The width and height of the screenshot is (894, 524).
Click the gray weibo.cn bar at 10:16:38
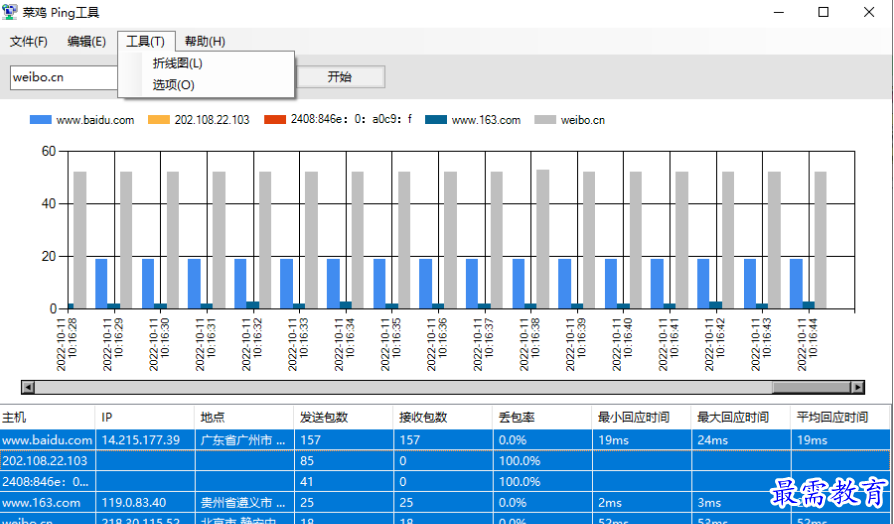(x=543, y=239)
